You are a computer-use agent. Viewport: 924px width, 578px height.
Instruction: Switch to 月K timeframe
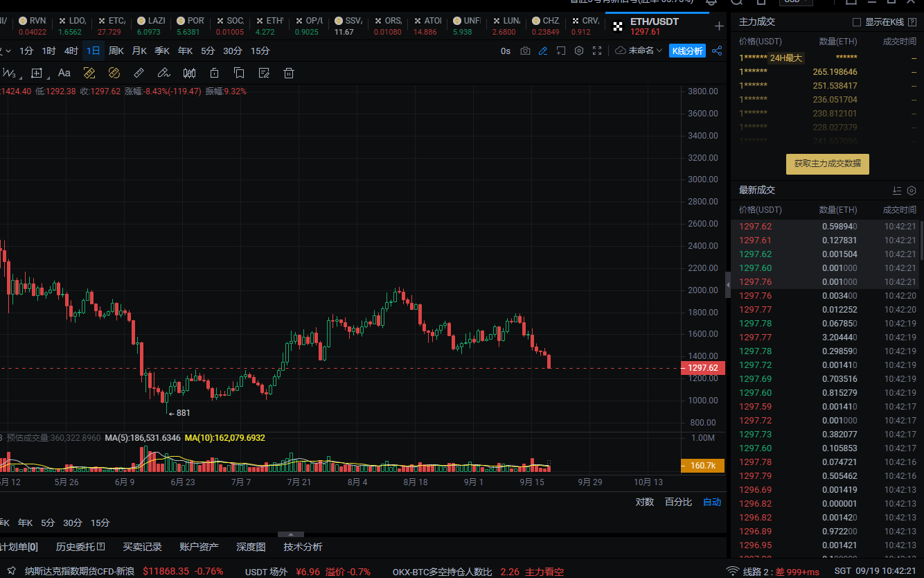click(x=139, y=51)
